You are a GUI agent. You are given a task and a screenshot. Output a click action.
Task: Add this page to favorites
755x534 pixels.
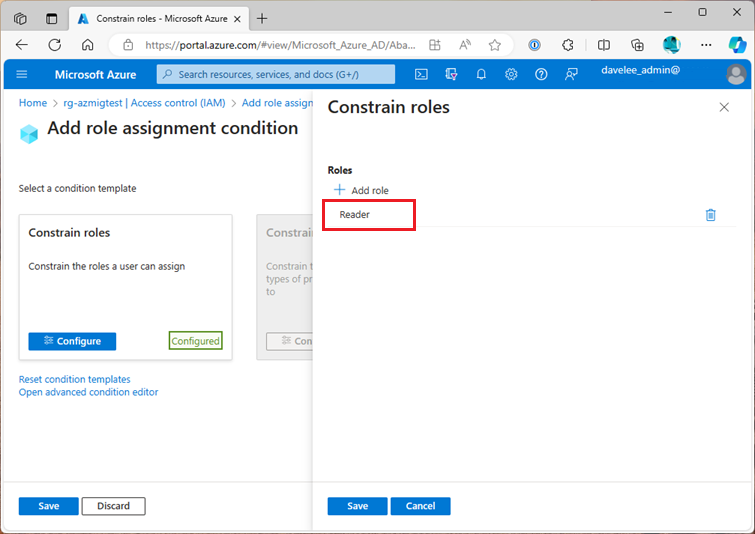pyautogui.click(x=495, y=45)
